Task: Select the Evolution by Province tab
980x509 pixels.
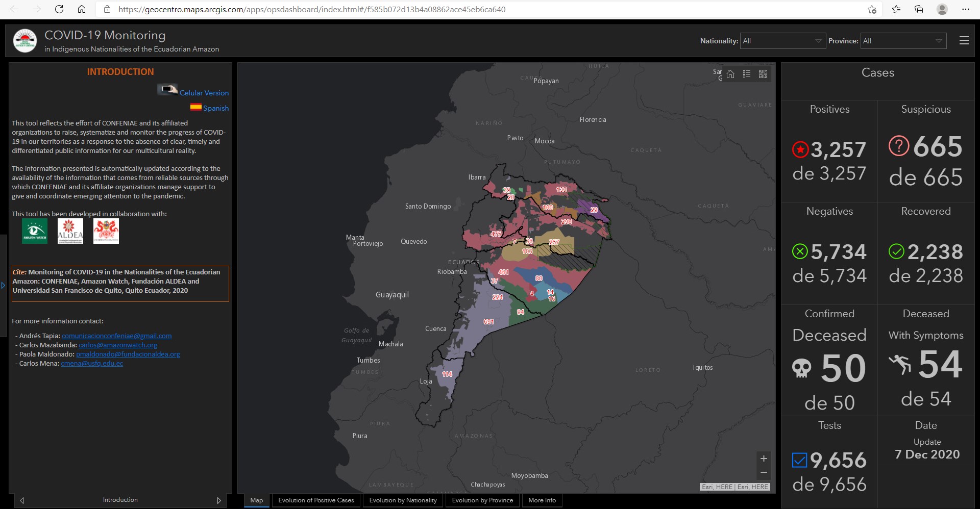Action: click(x=482, y=500)
